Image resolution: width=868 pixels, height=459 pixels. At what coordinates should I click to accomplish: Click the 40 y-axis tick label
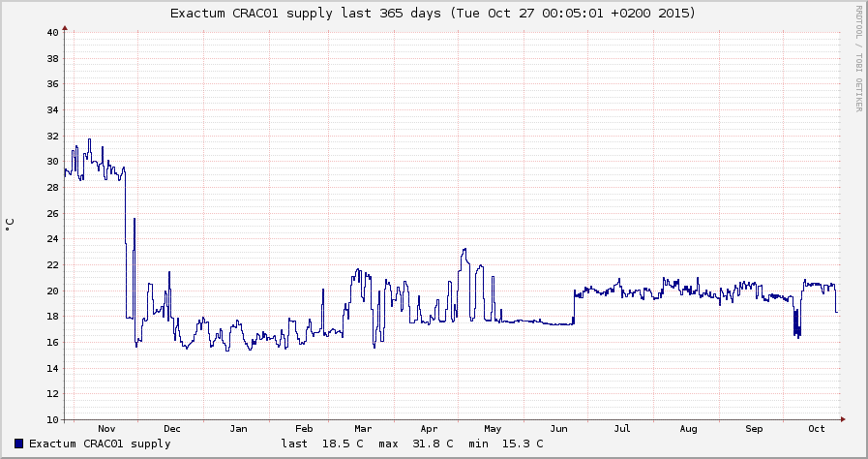coord(52,32)
